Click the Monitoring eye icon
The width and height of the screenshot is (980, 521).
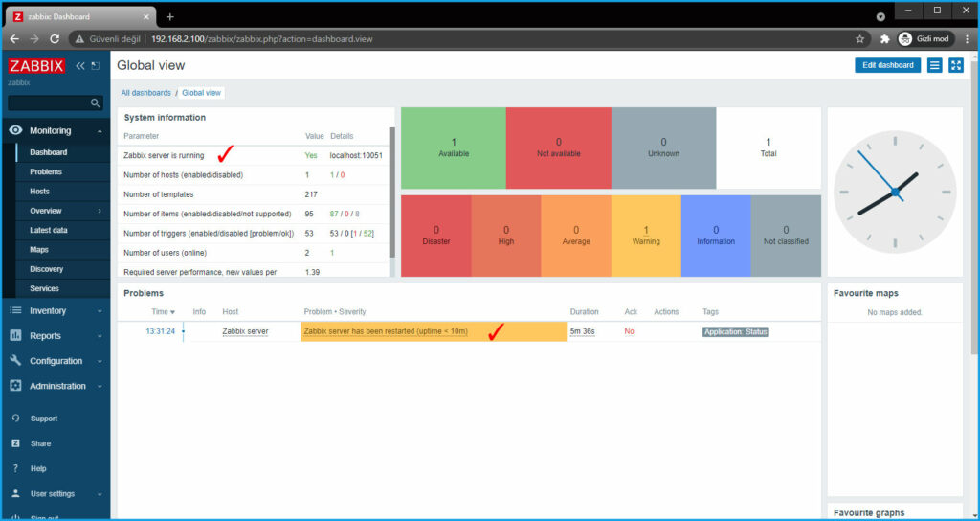click(x=16, y=130)
